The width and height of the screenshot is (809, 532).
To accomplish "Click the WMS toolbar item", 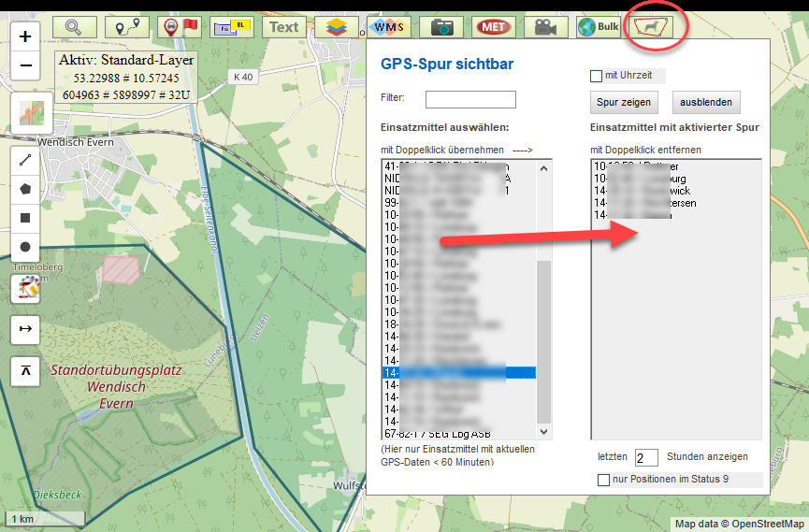I will (x=388, y=27).
